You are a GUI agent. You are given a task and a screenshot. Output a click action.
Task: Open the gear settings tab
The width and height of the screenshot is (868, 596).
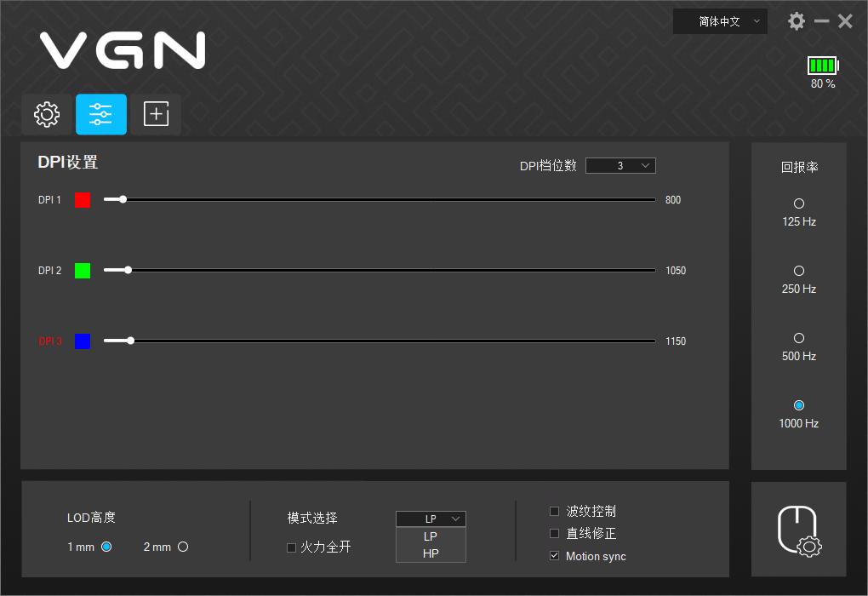click(x=47, y=115)
